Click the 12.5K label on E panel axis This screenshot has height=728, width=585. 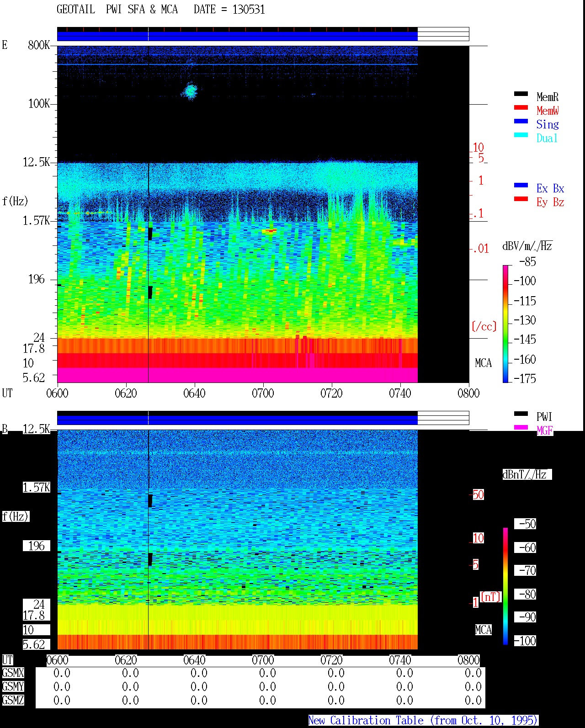36,162
